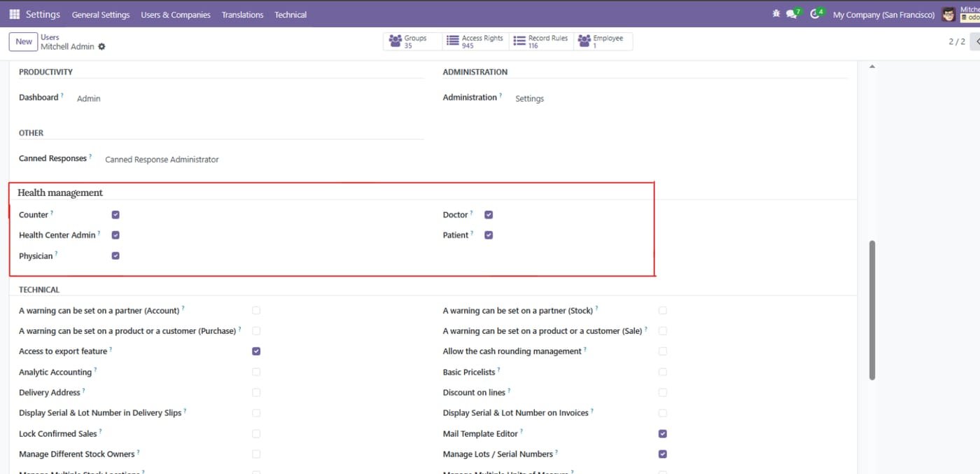Click help mark next to Canned Responses
The image size is (980, 474).
click(90, 156)
